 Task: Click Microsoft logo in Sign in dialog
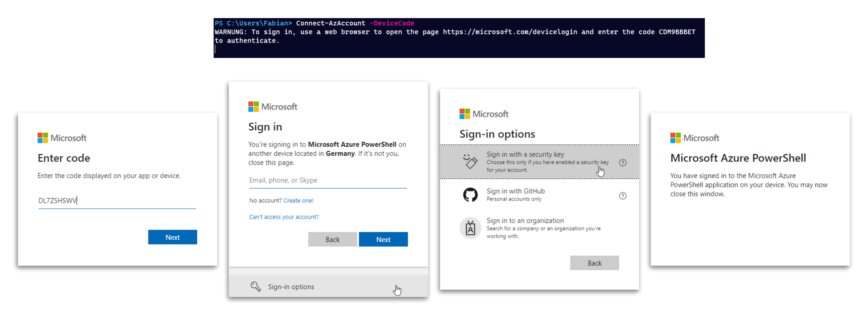(273, 107)
